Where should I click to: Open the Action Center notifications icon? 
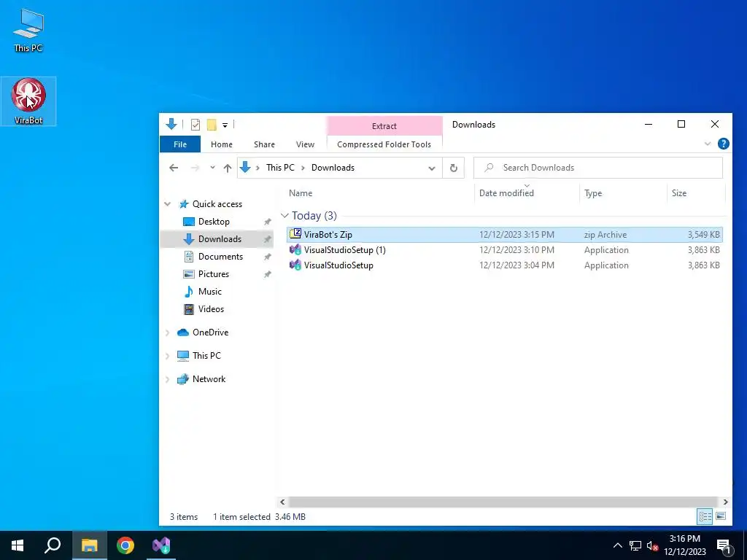(x=724, y=546)
